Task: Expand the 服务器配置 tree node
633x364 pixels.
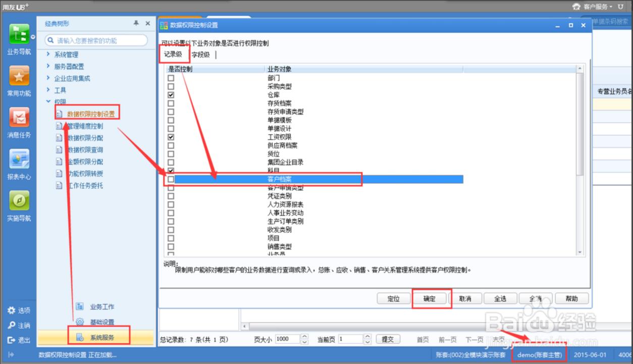Action: [48, 66]
